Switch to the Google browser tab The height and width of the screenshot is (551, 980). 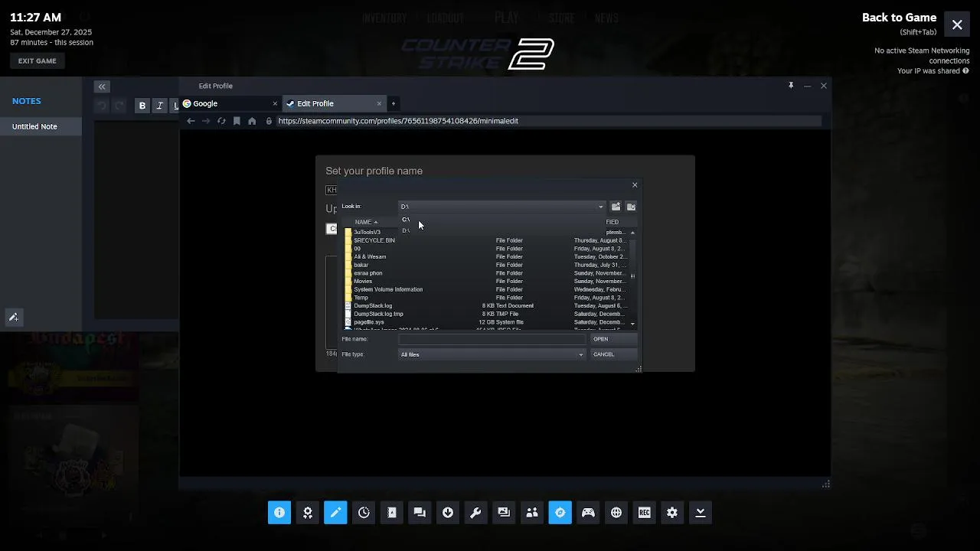coord(228,103)
